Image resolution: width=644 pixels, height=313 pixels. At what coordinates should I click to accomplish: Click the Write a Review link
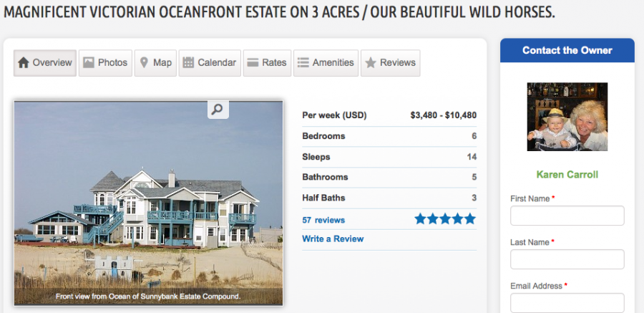click(333, 239)
